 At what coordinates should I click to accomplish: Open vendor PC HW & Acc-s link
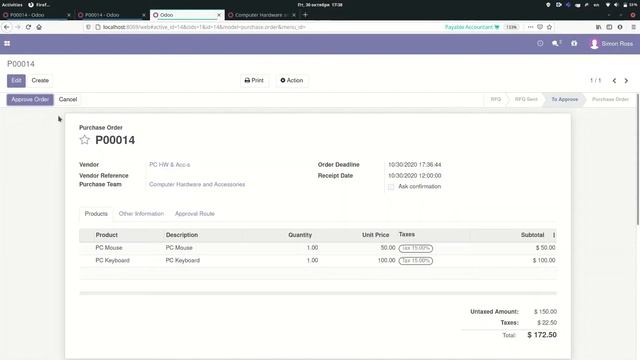click(x=169, y=164)
